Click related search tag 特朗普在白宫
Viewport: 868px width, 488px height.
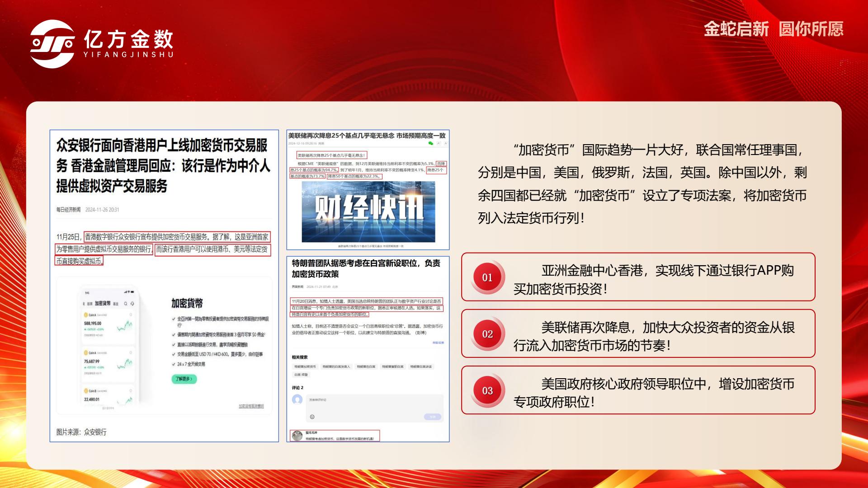click(x=366, y=366)
